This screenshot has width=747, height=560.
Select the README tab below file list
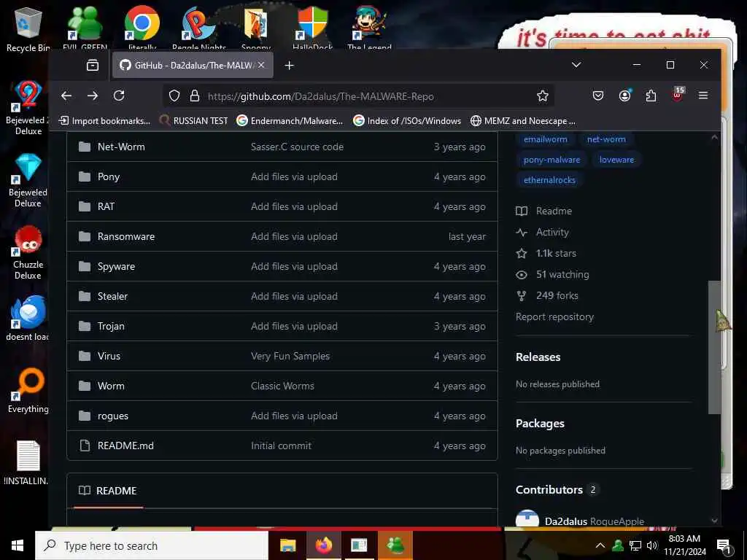pos(108,491)
